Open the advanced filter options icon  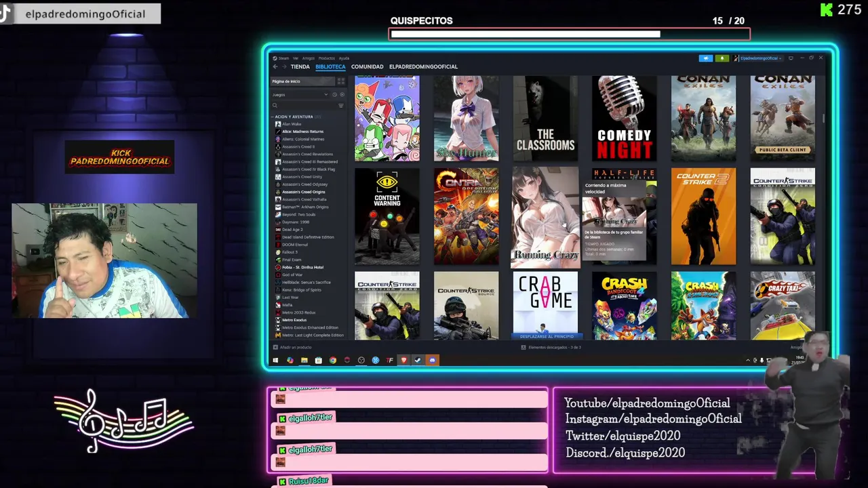[341, 106]
